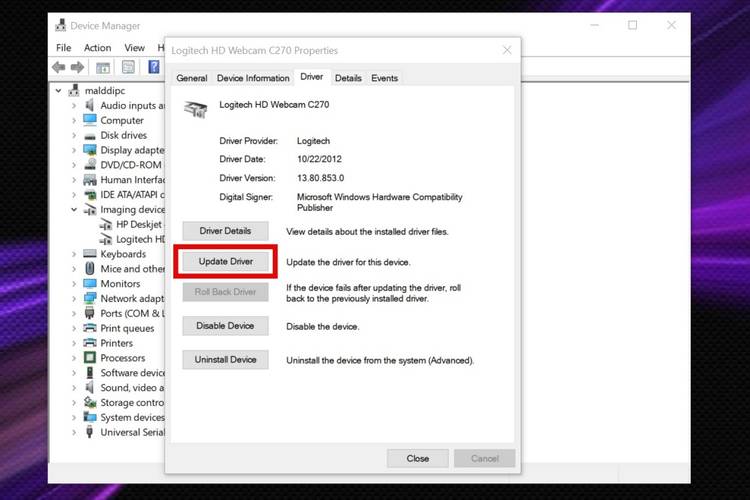Select the Monitors icon
Image resolution: width=750 pixels, height=500 pixels.
[90, 283]
